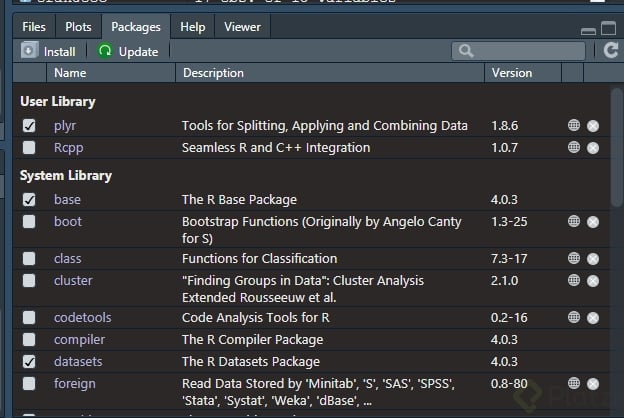Click the Update packages button
The image size is (624, 418).
tap(129, 51)
